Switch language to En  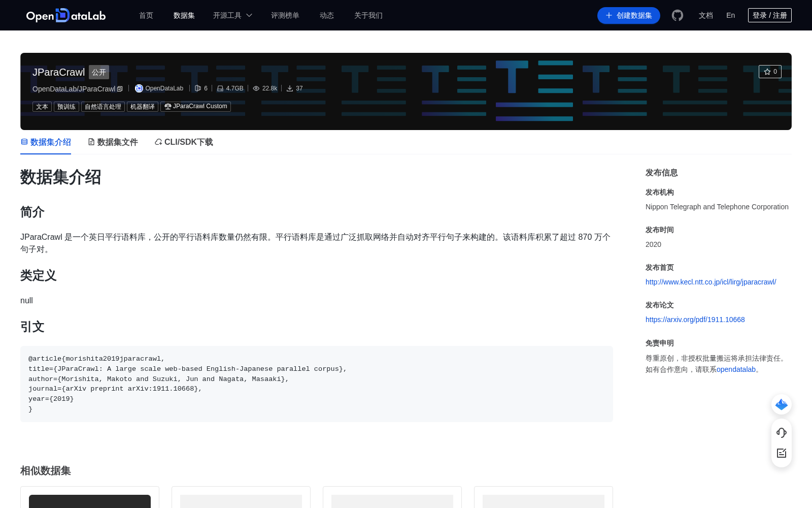click(x=731, y=15)
